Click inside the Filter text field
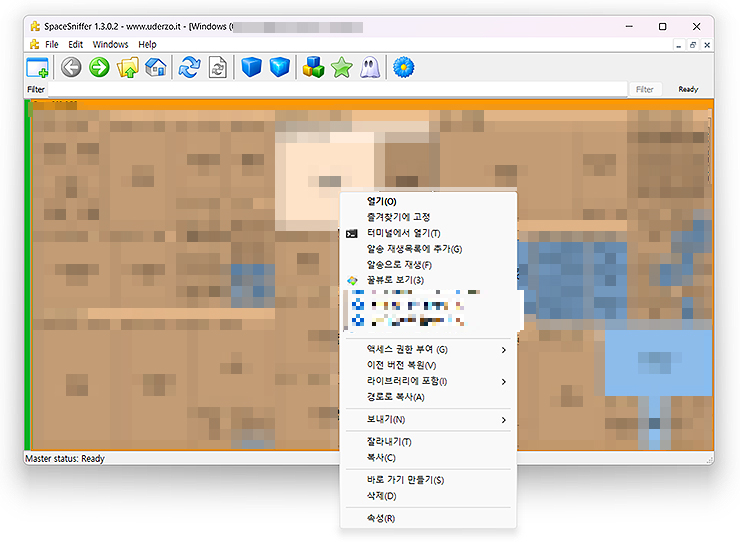Image resolution: width=740 pixels, height=542 pixels. [337, 89]
